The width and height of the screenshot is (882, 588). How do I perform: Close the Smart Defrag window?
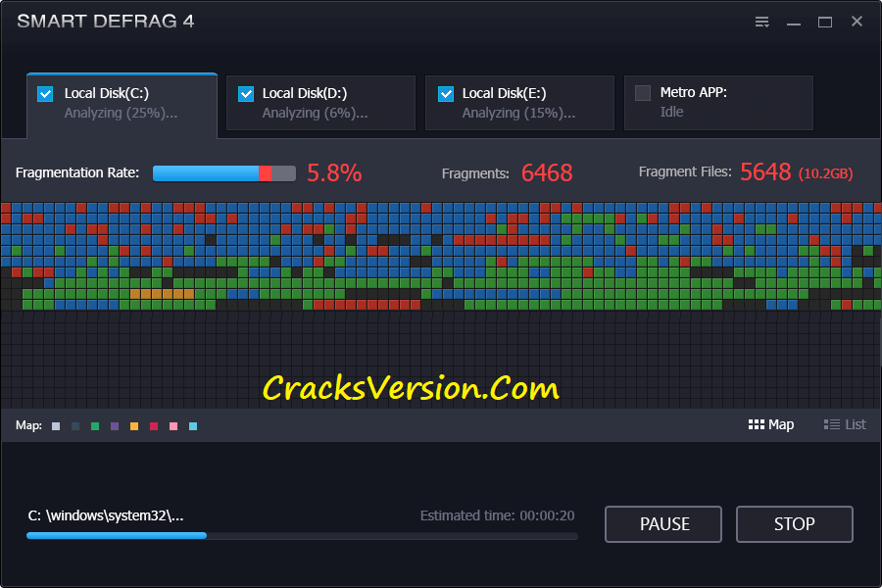[x=857, y=22]
